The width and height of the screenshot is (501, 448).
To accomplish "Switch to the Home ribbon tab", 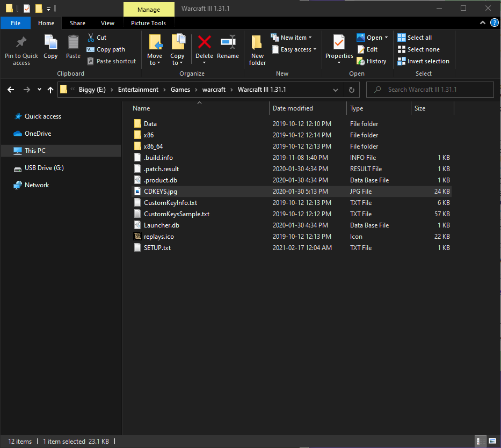I will pyautogui.click(x=46, y=23).
